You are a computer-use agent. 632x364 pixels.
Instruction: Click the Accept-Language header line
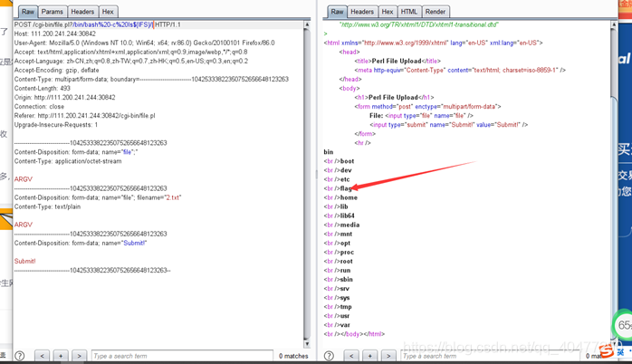click(x=131, y=62)
